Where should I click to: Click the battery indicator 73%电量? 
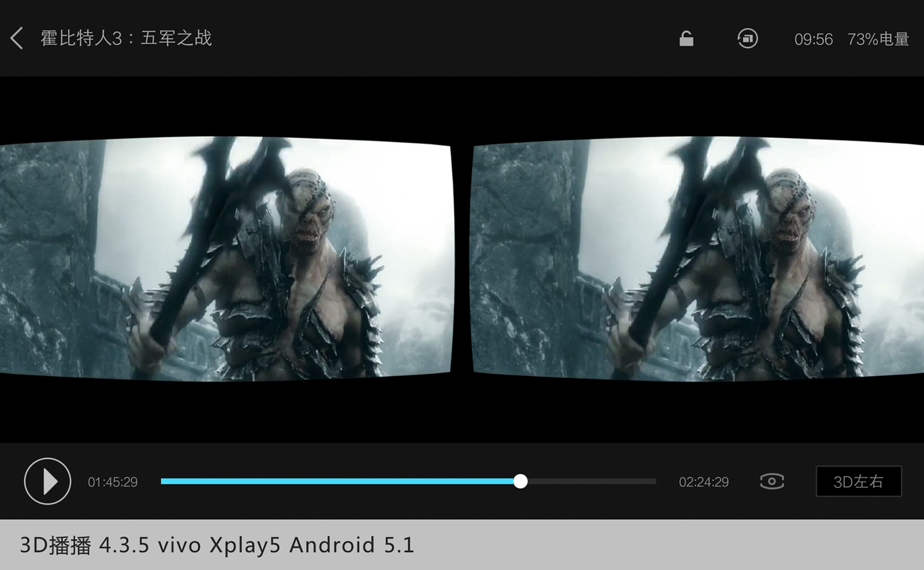(x=878, y=40)
